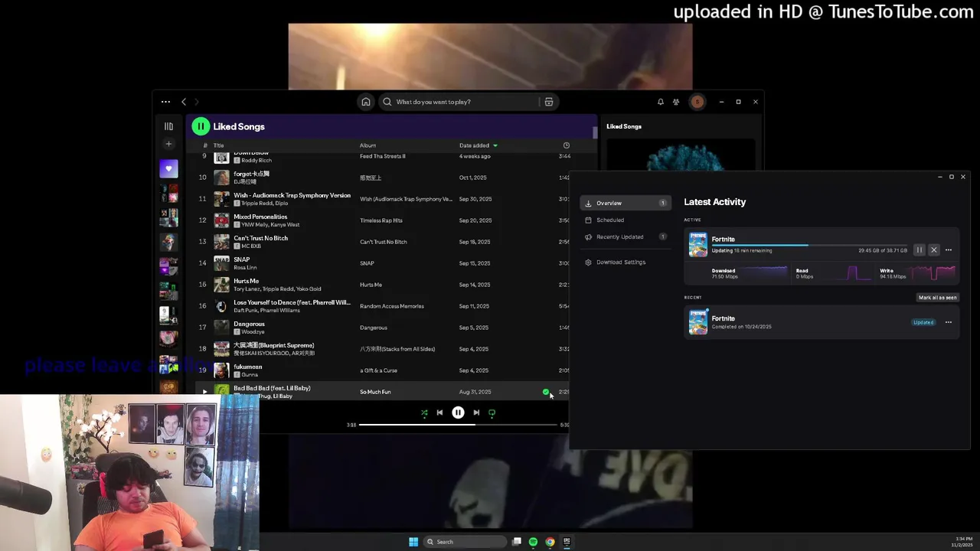The width and height of the screenshot is (980, 551).
Task: Click the Recently Updated megaphone icon
Action: click(x=588, y=236)
